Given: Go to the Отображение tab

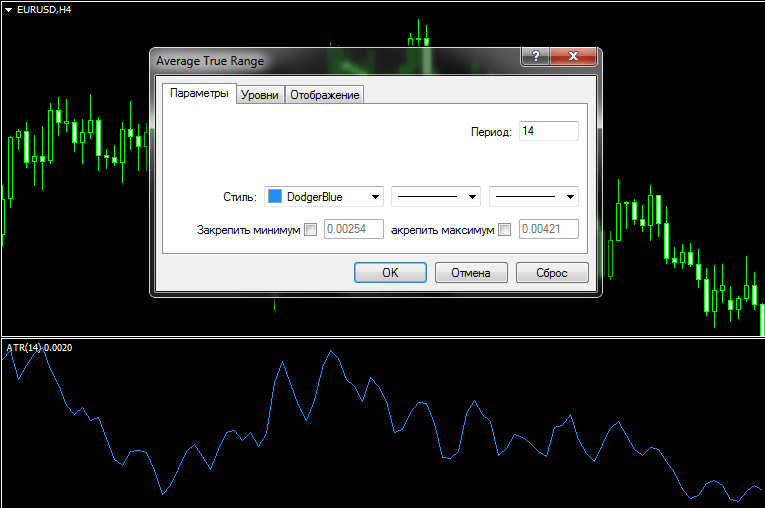Looking at the screenshot, I should (x=324, y=95).
